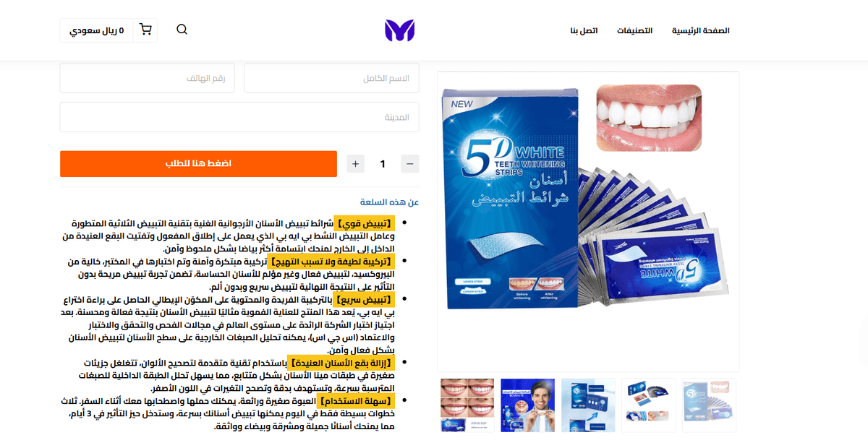This screenshot has height=448, width=868.
Task: Select the teeth comparison thumbnail
Action: [467, 405]
